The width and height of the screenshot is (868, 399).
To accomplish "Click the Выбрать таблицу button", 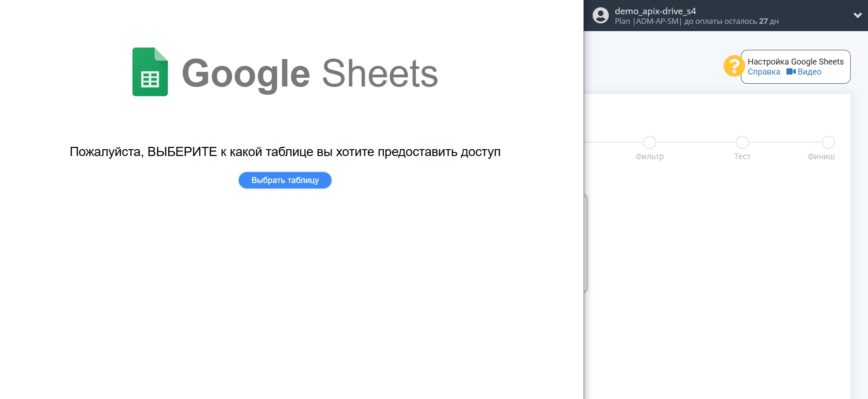I will [285, 180].
